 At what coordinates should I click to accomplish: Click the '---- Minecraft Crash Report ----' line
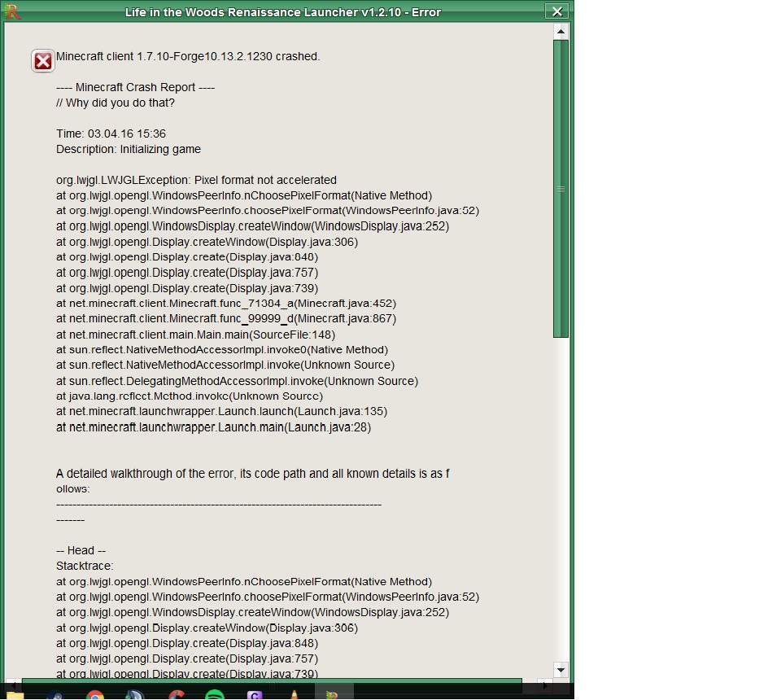click(x=136, y=87)
